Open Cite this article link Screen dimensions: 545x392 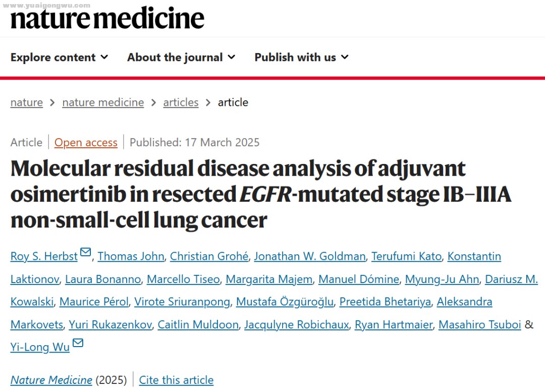pos(176,380)
